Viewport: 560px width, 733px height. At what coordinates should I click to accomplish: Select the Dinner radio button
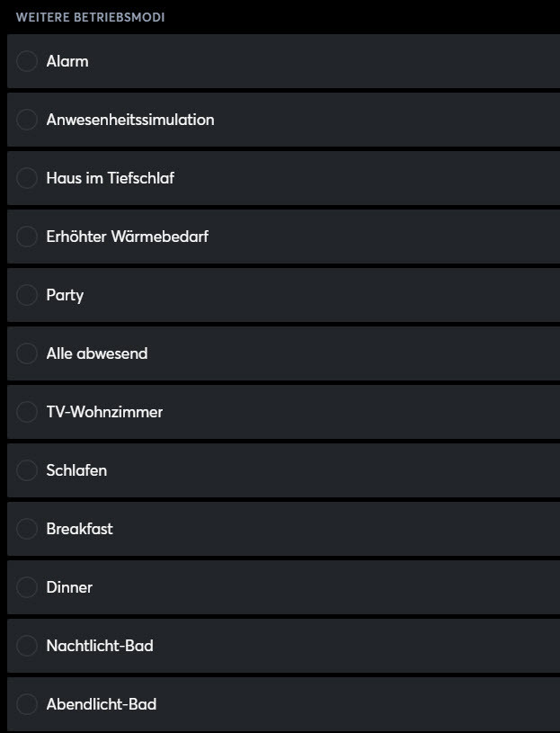tap(27, 587)
